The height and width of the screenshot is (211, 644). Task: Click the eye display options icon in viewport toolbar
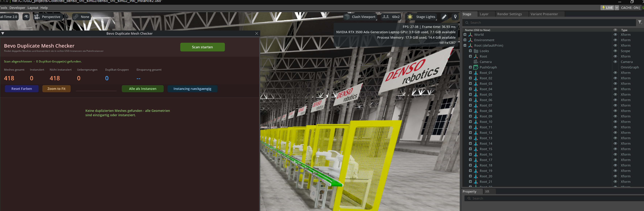26,17
